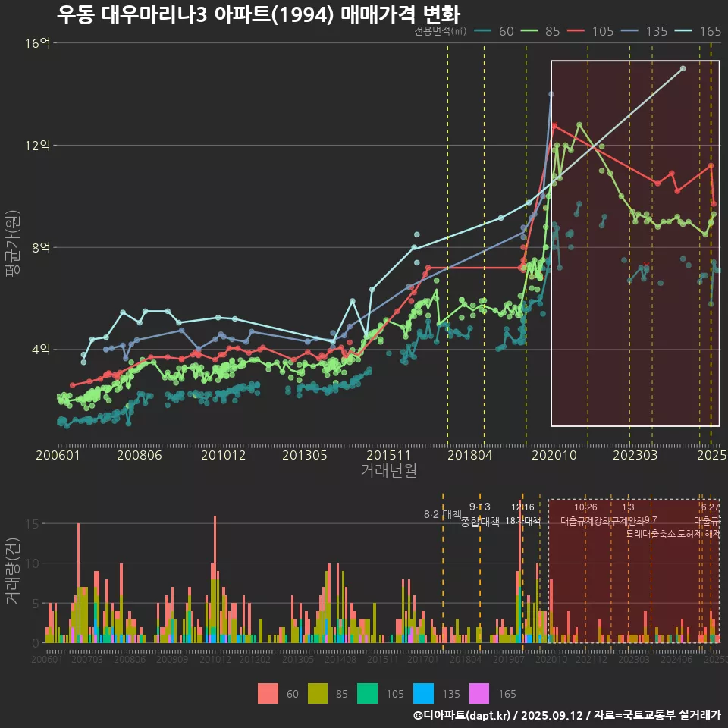The image size is (728, 728).
Task: Click the red 105㎡ line legend entry
Action: click(x=591, y=31)
